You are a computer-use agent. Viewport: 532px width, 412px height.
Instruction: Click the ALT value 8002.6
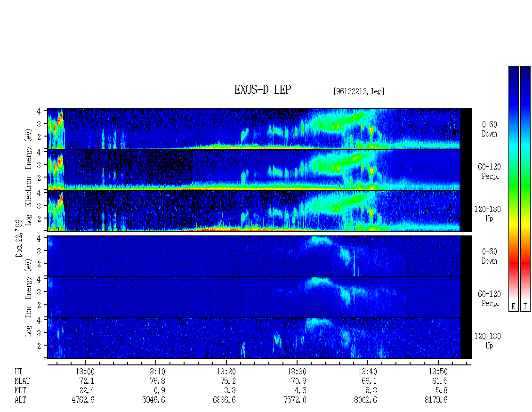(x=365, y=400)
